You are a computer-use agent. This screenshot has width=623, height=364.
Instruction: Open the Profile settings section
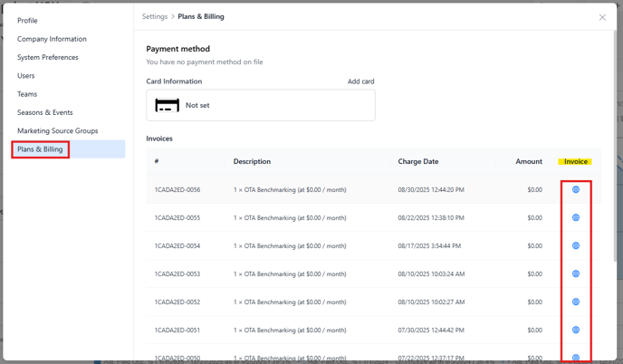(27, 21)
